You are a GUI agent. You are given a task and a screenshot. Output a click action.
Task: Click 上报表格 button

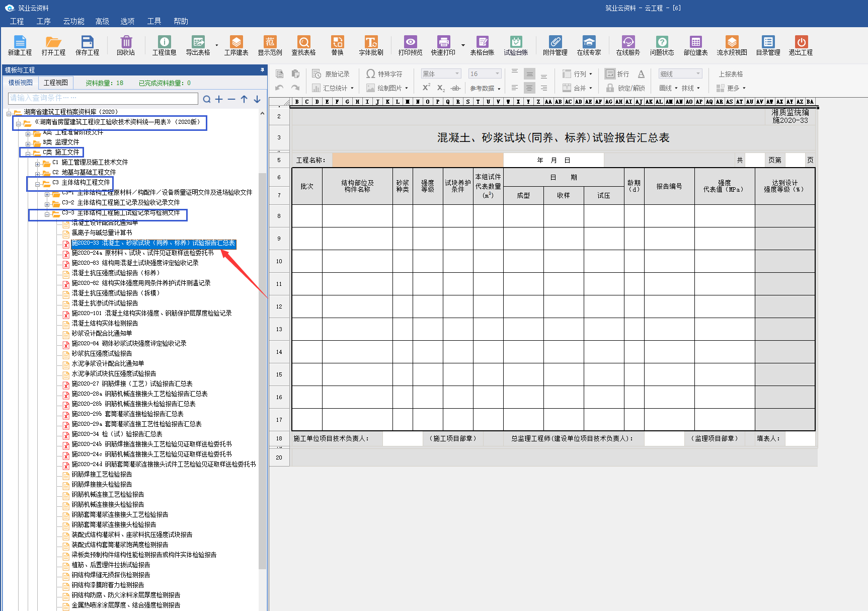click(x=730, y=74)
